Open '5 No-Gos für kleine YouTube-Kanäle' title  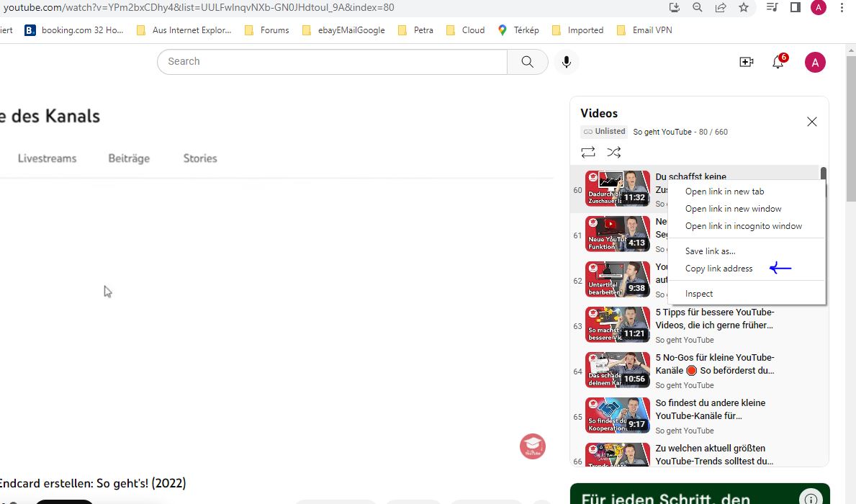pos(715,364)
